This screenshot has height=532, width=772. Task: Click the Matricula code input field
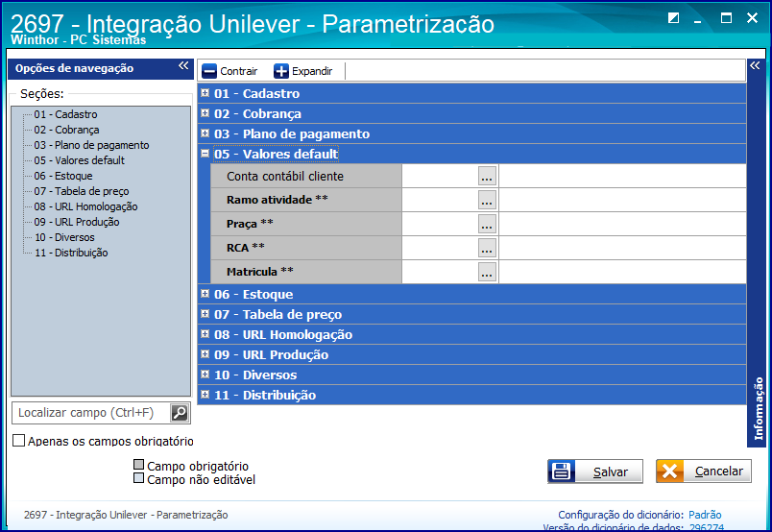(x=440, y=272)
